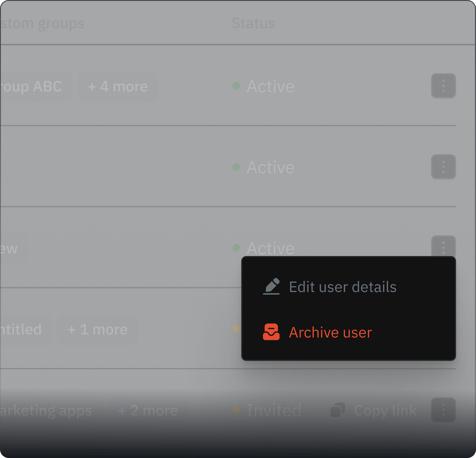
Task: Click the Status column header
Action: [253, 23]
